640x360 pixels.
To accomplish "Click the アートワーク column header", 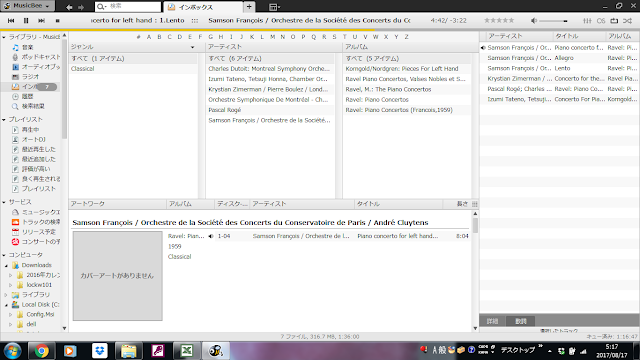I will pyautogui.click(x=117, y=204).
